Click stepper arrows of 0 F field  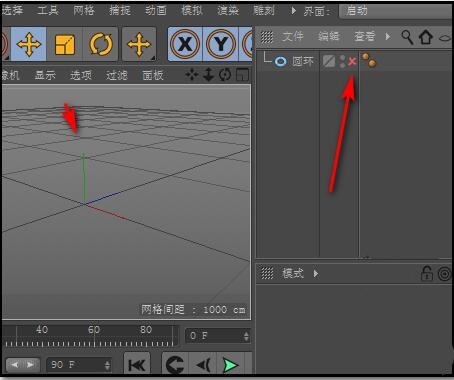point(246,336)
